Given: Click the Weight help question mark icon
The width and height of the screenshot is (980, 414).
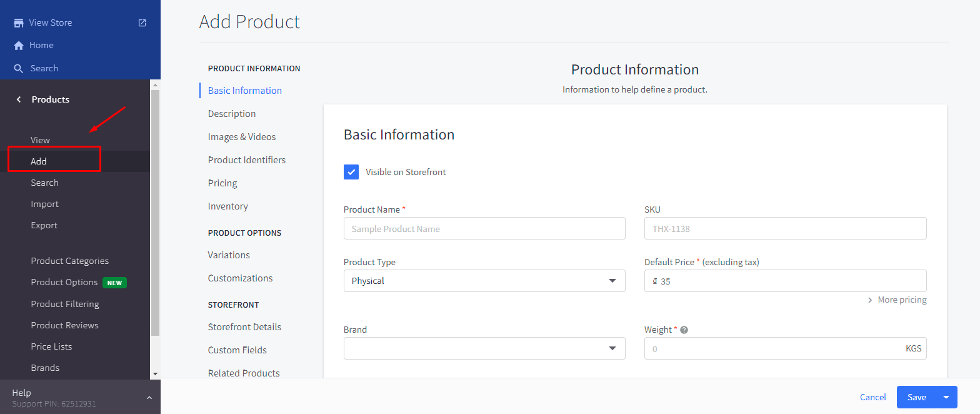Looking at the screenshot, I should point(684,330).
